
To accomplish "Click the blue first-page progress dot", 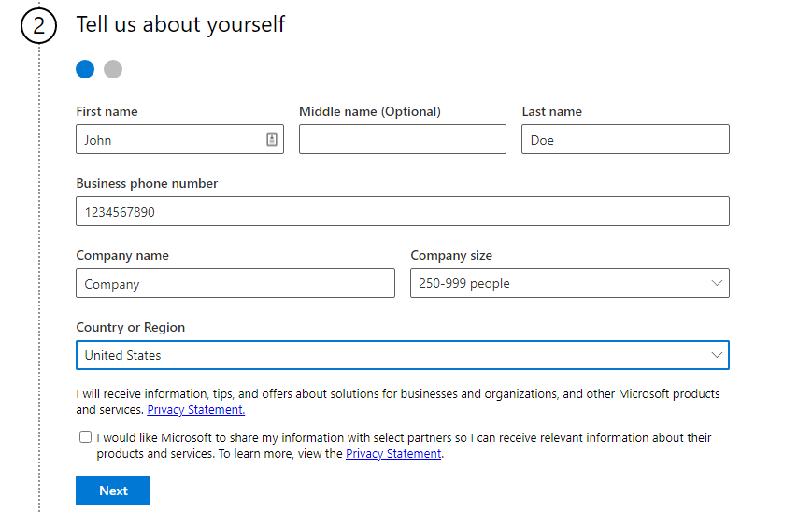I will coord(85,69).
